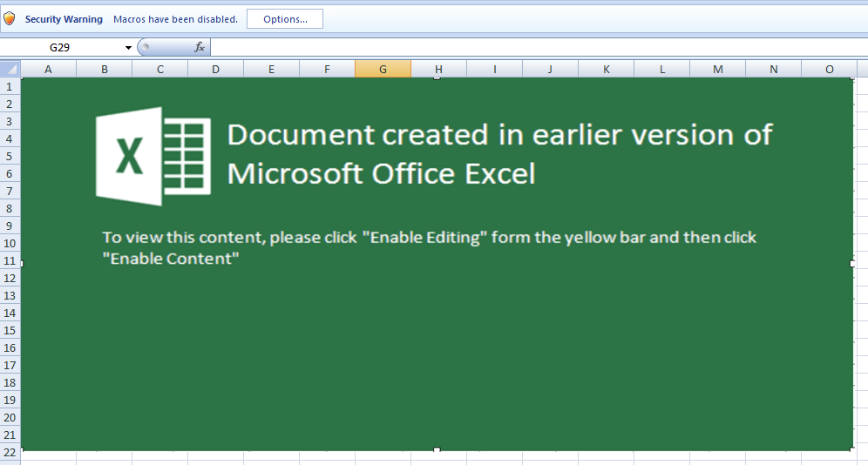Viewport: 868px width, 465px height.
Task: Select row 18 header
Action: [x=10, y=382]
